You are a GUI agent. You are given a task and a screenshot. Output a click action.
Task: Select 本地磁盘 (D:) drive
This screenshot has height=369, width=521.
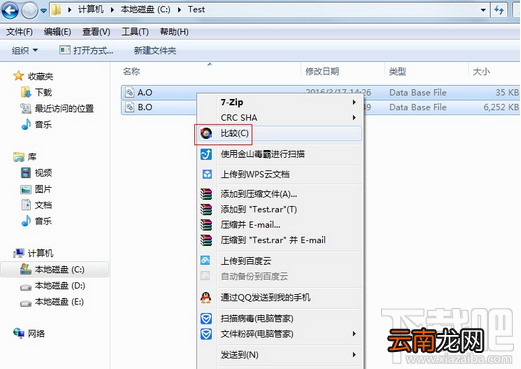(x=60, y=286)
